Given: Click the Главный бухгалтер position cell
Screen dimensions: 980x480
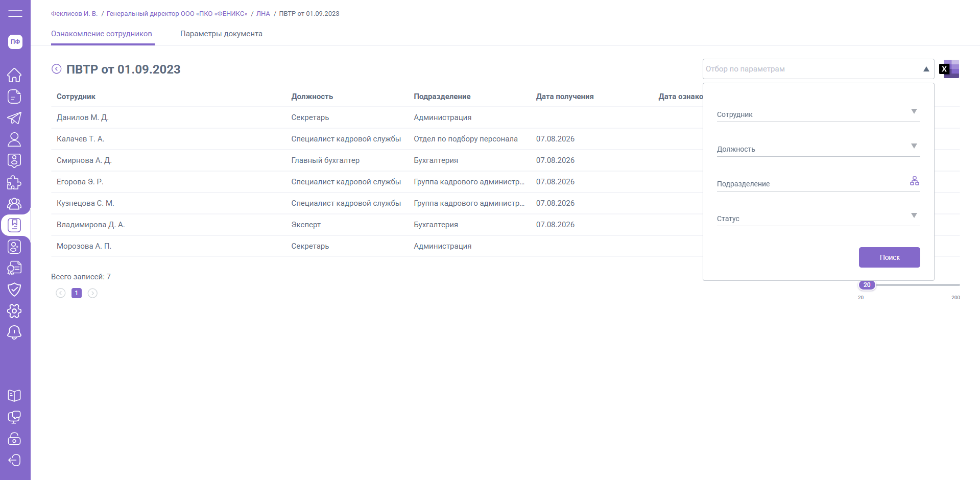Looking at the screenshot, I should click(325, 160).
